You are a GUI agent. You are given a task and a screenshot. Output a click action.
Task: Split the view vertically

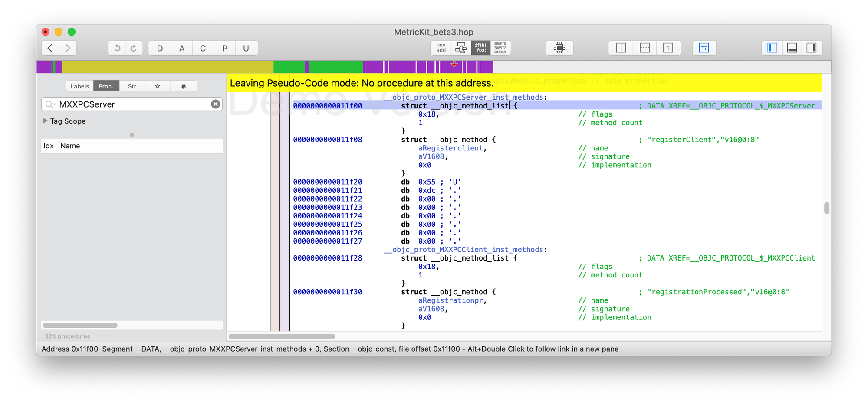[621, 48]
